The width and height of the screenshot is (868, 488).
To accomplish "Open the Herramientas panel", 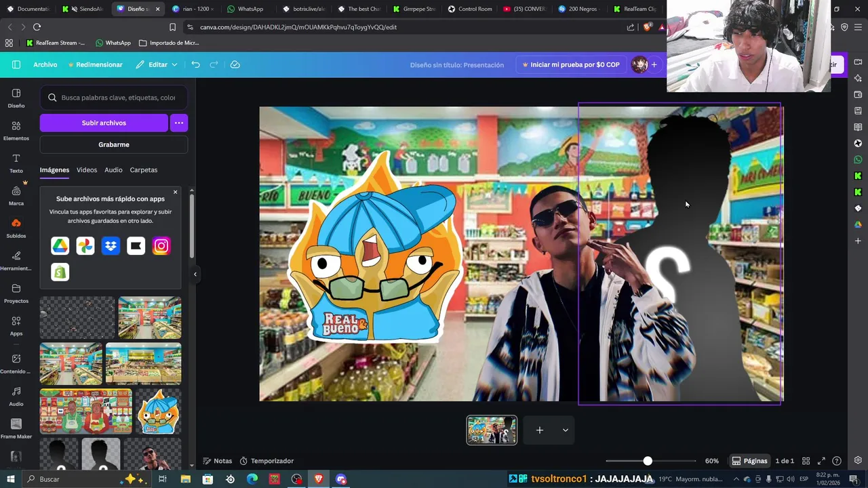I will click(x=16, y=261).
